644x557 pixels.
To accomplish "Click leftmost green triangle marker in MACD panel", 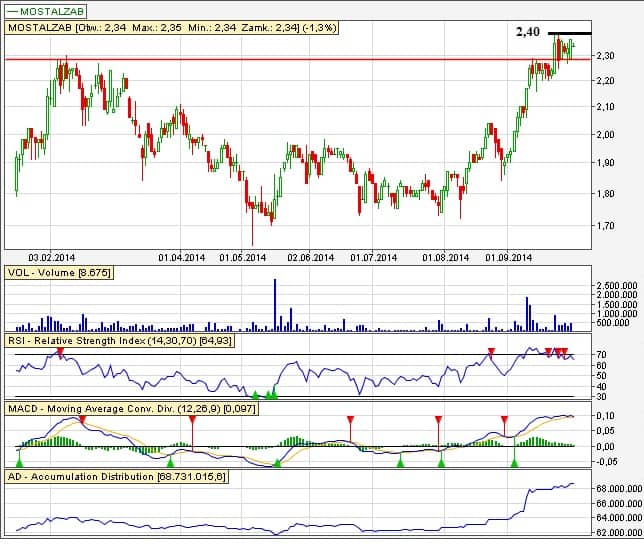I will 19,461.
